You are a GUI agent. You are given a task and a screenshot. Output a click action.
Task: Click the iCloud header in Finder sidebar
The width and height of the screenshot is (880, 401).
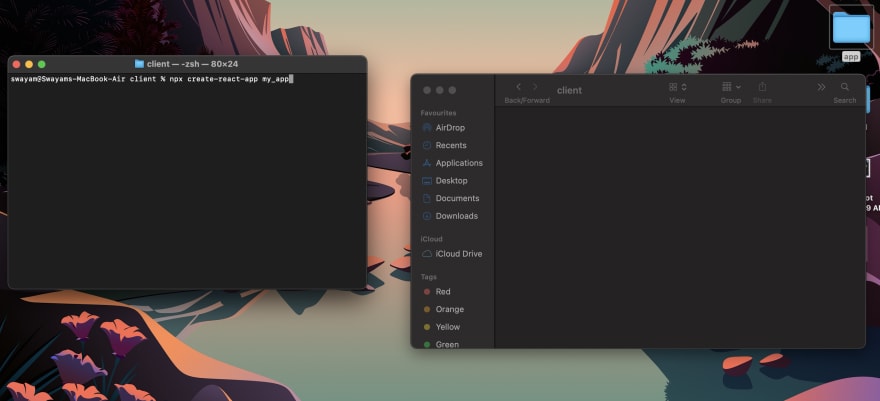point(432,239)
